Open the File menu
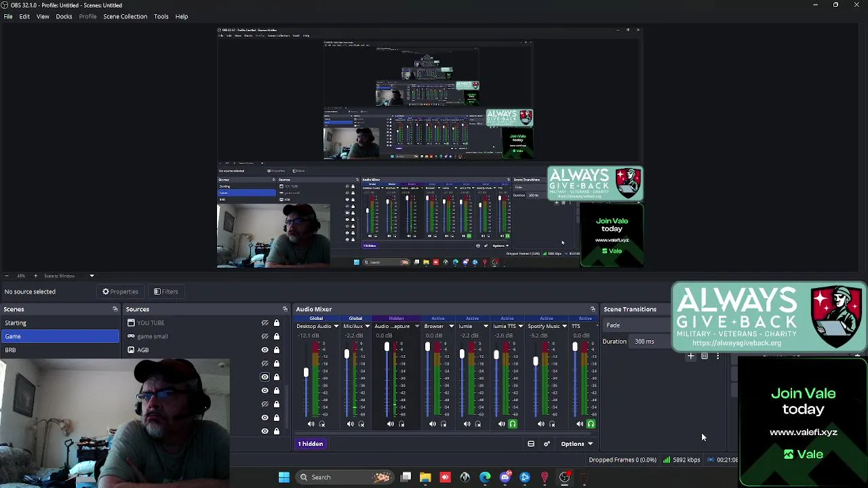Screen dimensions: 868x488 [8, 16]
